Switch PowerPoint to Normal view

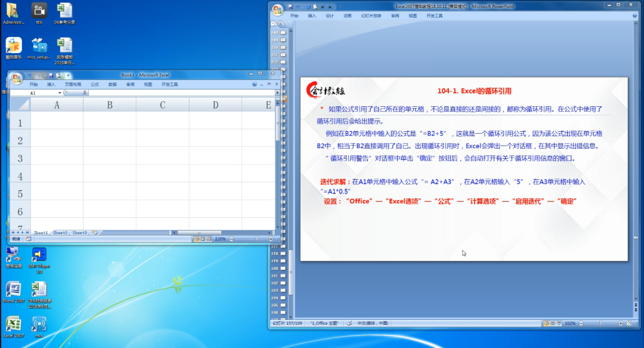pos(546,324)
